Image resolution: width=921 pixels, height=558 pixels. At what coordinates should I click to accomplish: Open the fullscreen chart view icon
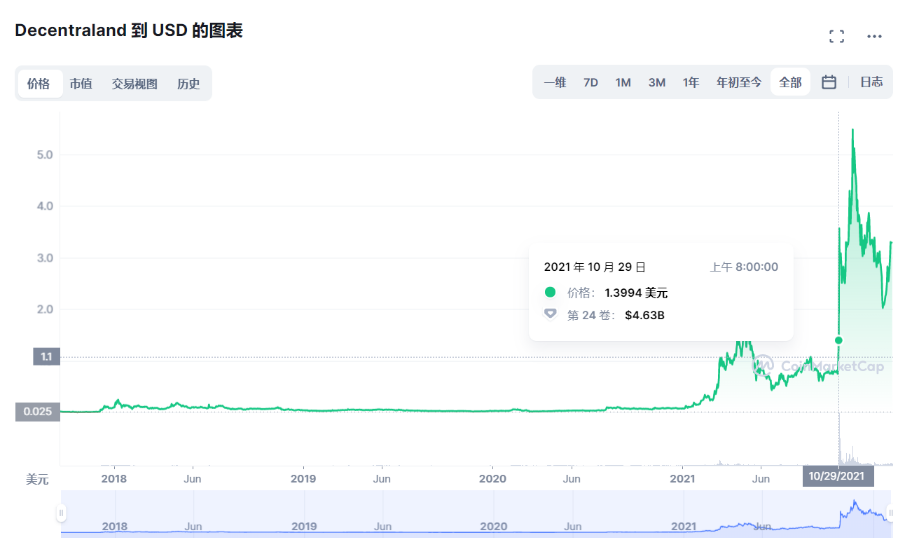pos(836,36)
